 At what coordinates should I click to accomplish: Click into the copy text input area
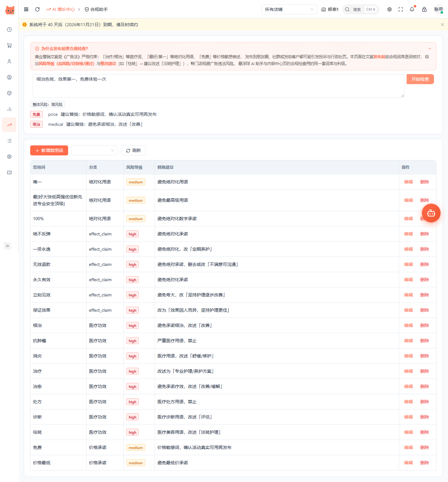218,86
